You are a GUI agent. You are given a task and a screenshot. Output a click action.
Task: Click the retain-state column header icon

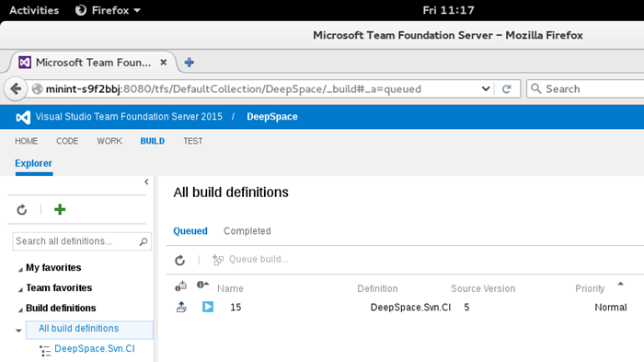click(x=180, y=286)
